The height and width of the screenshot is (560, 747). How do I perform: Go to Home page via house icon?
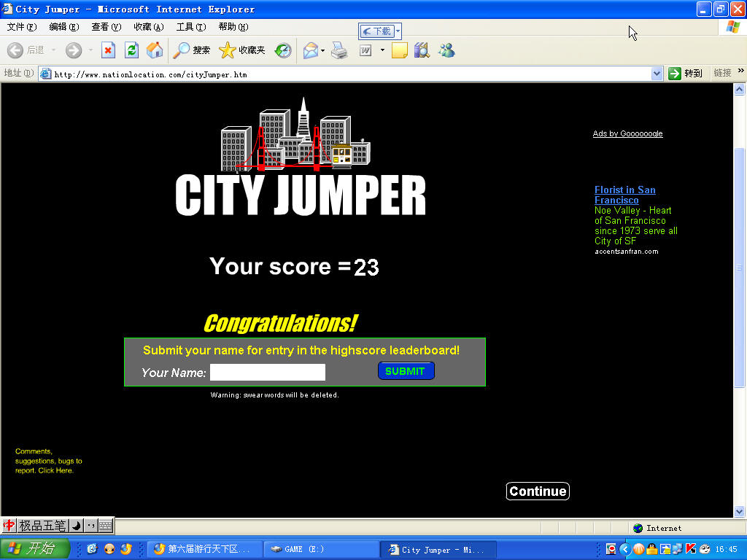click(x=155, y=50)
